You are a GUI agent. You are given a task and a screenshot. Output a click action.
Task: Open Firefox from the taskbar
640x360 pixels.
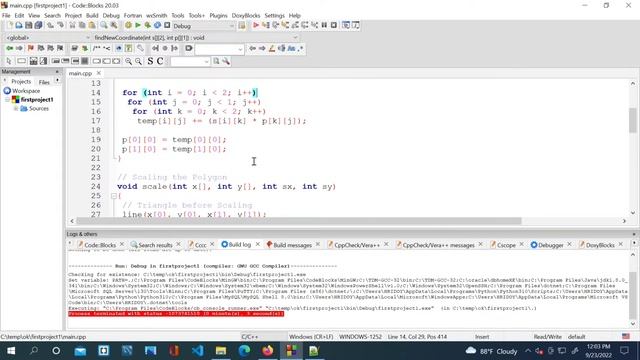[x=268, y=351]
